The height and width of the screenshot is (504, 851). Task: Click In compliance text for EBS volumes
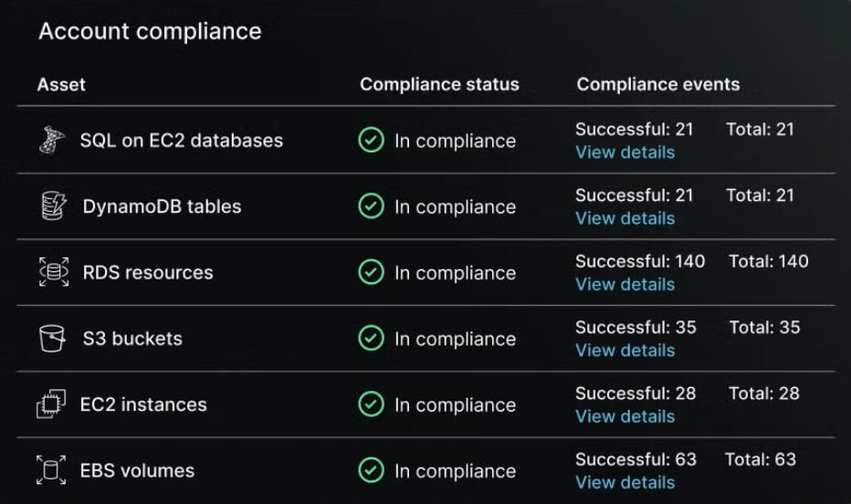coord(455,471)
